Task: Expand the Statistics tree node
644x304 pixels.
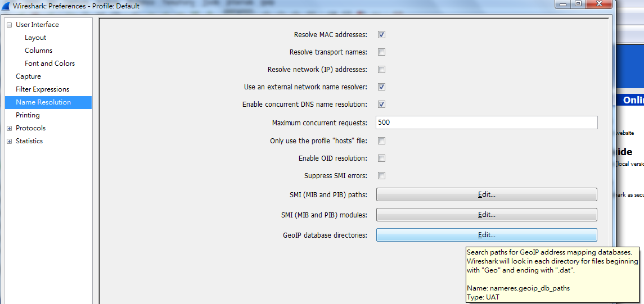Action: (9, 141)
